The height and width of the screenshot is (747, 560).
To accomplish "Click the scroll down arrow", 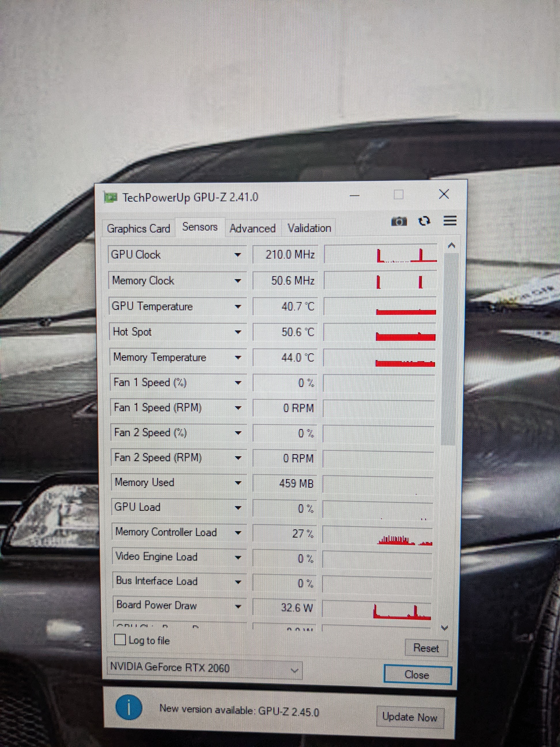I will [x=444, y=628].
